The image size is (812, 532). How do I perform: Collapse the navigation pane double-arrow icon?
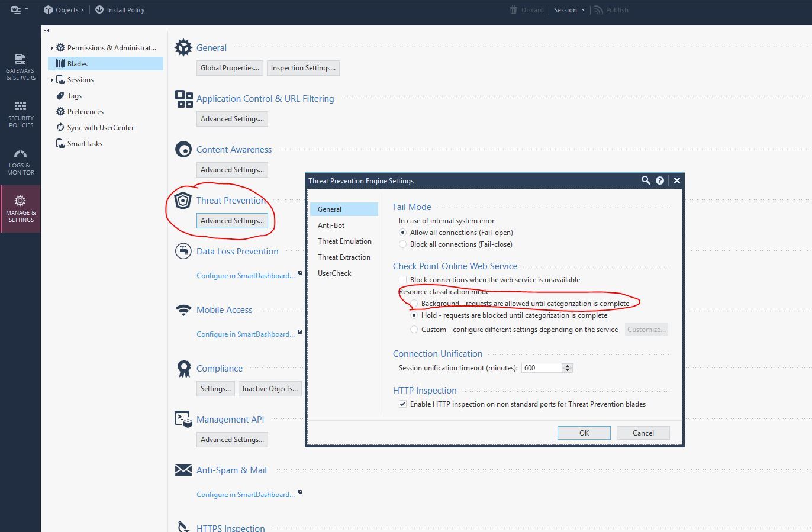click(x=46, y=30)
